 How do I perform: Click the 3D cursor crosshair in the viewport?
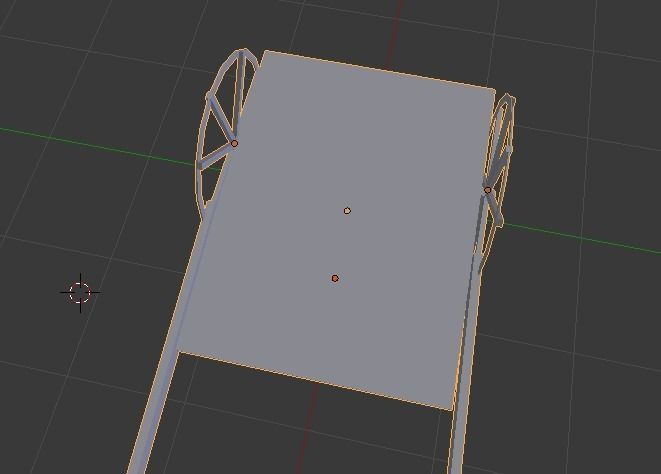pos(80,292)
